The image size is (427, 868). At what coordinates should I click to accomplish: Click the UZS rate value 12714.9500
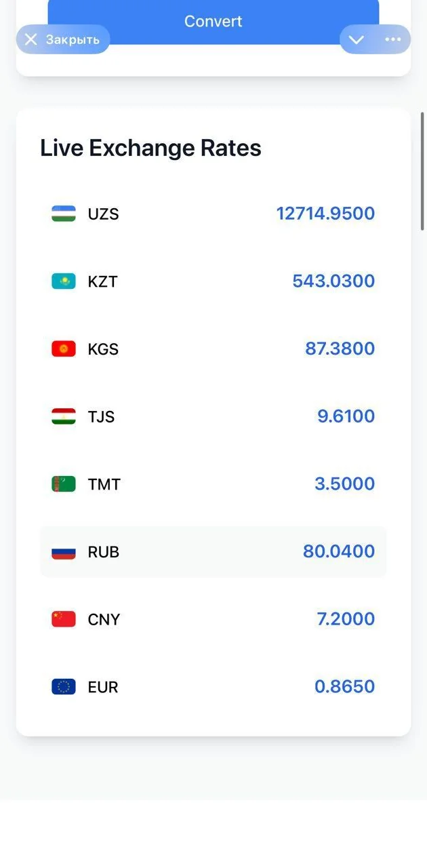[x=325, y=214]
